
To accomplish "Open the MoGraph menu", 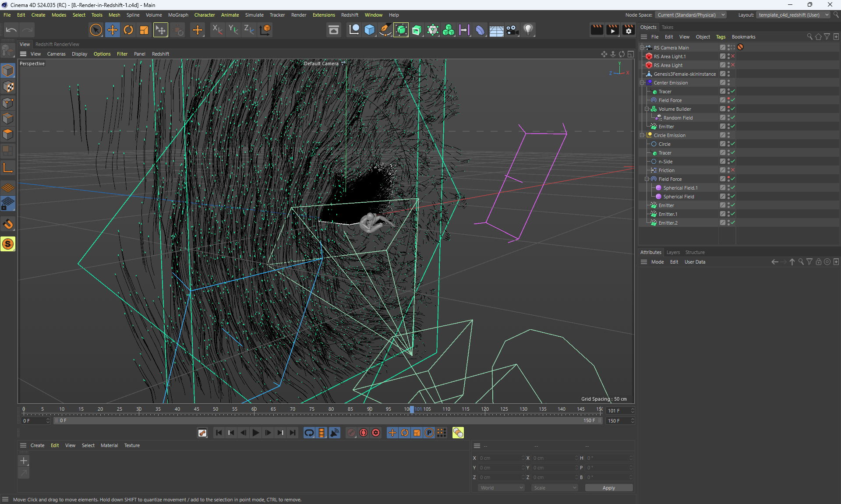I will 178,15.
